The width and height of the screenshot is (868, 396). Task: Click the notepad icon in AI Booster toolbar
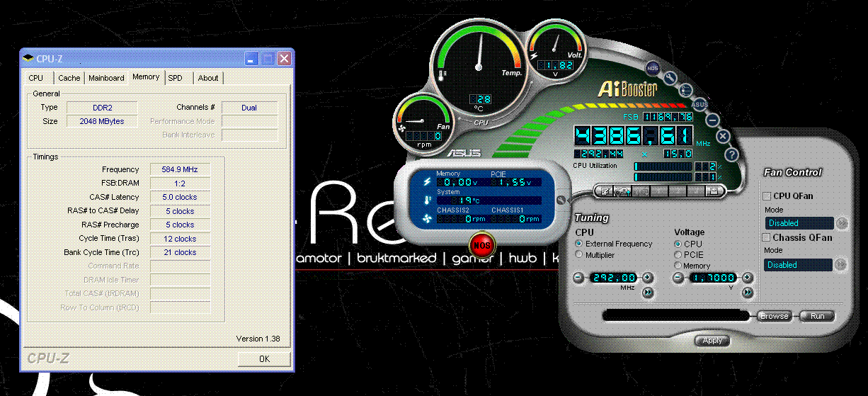pos(606,191)
